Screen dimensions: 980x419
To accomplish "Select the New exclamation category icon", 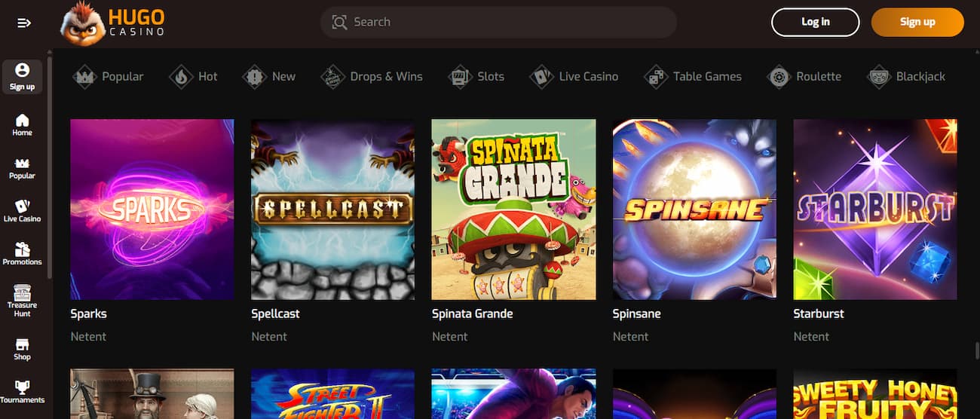I will pyautogui.click(x=255, y=77).
